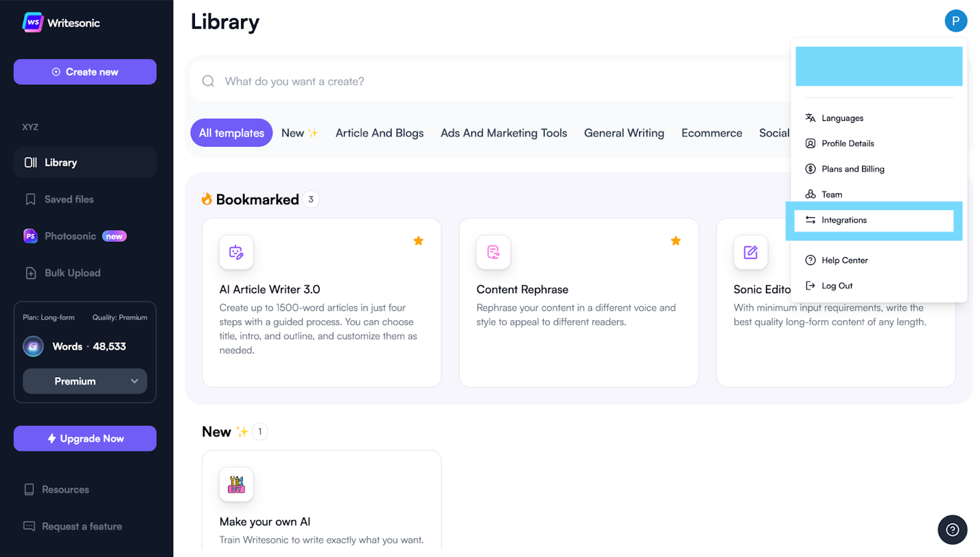Click the Make your own AI icon
980x557 pixels.
[x=236, y=484]
